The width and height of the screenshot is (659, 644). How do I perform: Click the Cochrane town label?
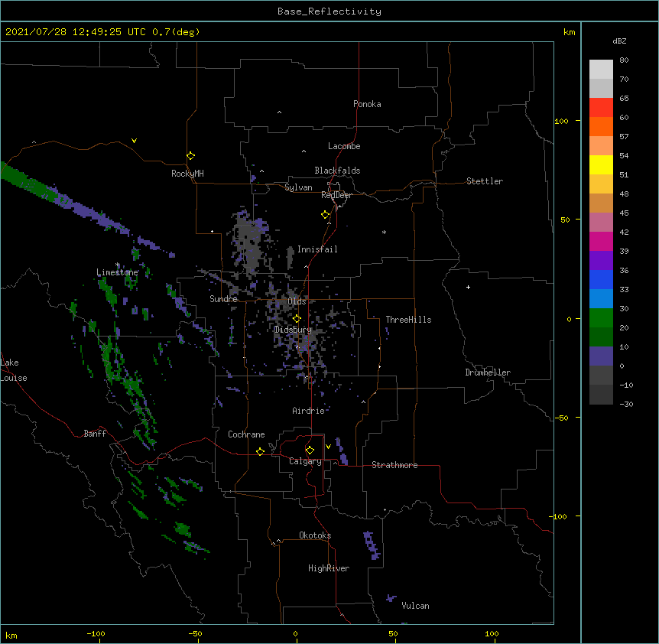click(x=246, y=434)
